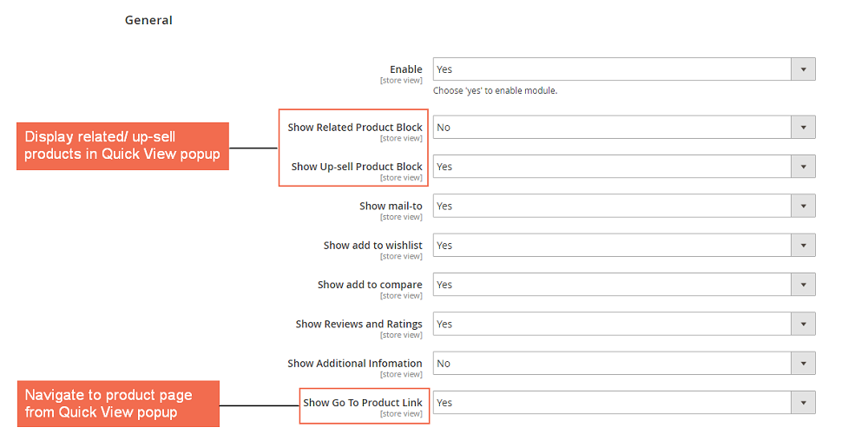The height and width of the screenshot is (447, 868).
Task: Open Show Reviews and Ratings dropdown
Action: (x=612, y=324)
